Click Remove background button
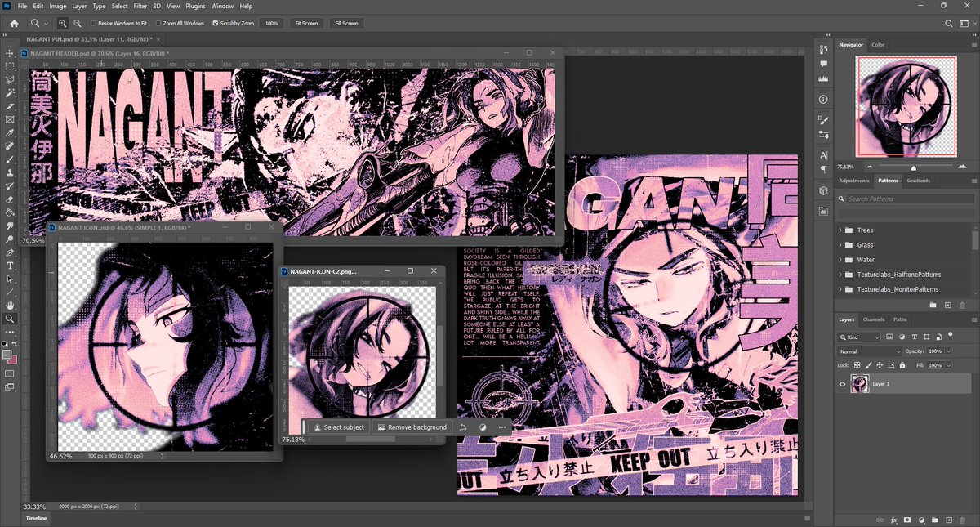980x527 pixels. (x=412, y=427)
